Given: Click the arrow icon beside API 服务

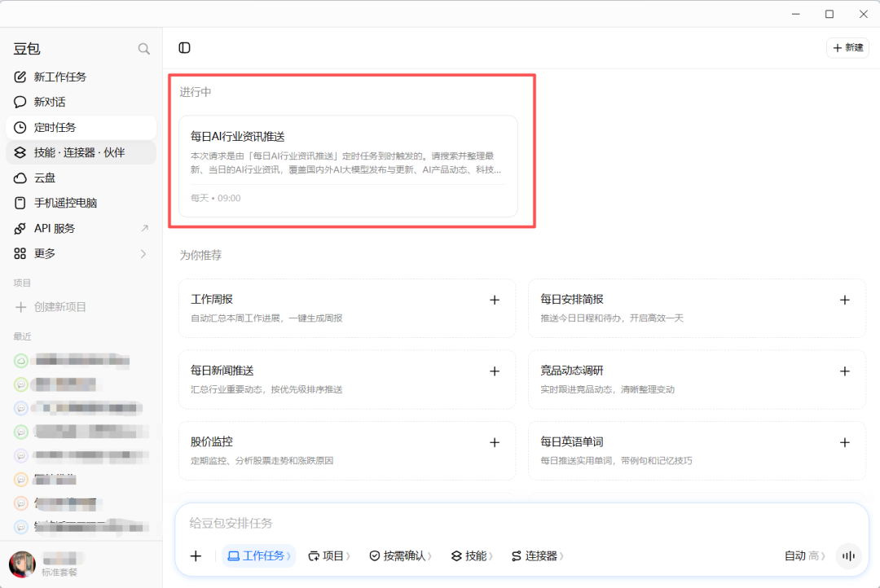Looking at the screenshot, I should pos(144,228).
